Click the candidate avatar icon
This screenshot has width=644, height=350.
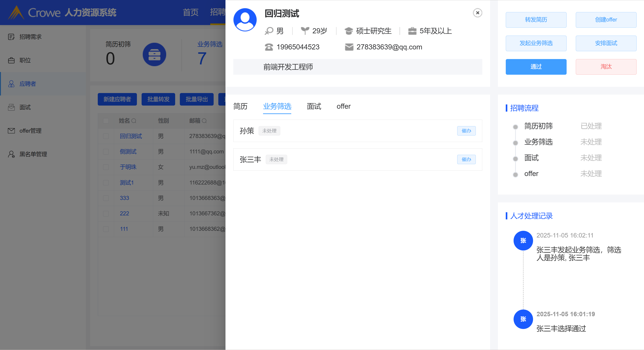(x=245, y=20)
